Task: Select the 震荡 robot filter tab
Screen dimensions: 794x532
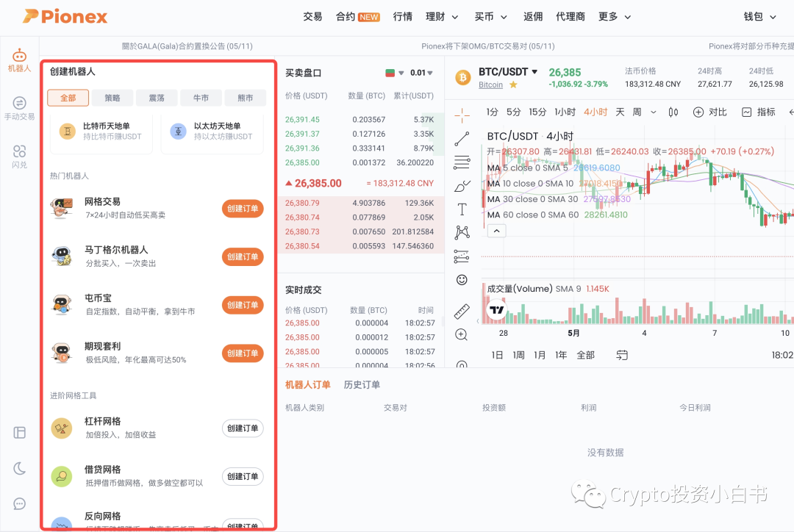Action: [157, 98]
